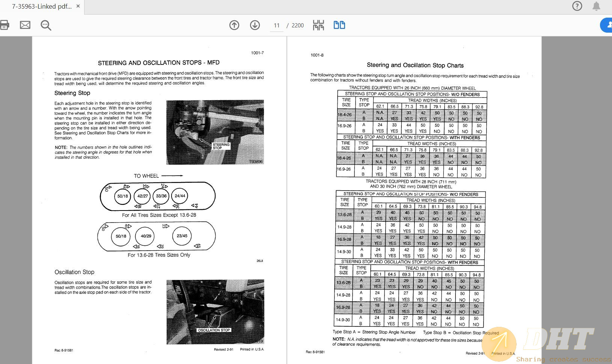Image resolution: width=612 pixels, height=364 pixels.
Task: Click the 23/45 hole in lower diagram
Action: [182, 236]
